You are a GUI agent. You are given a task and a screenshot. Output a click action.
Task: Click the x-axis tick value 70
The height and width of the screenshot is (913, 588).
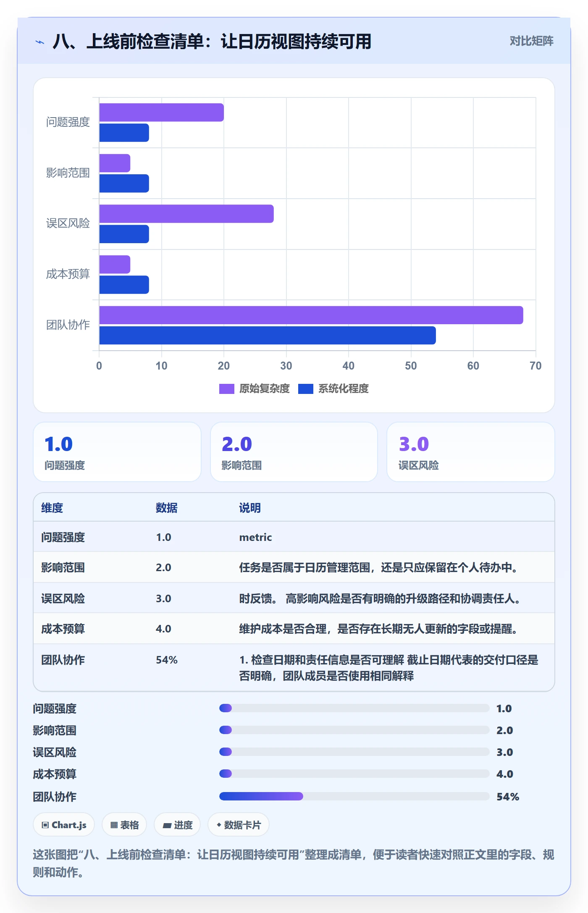tap(535, 366)
